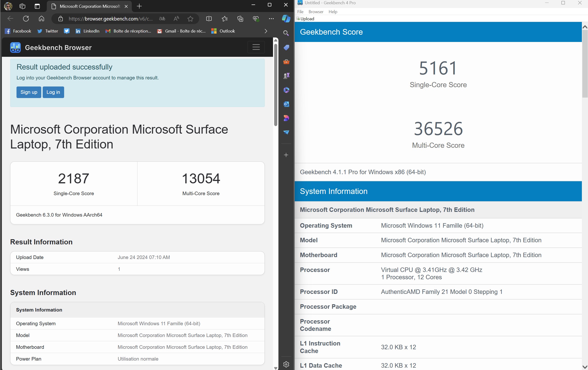The width and height of the screenshot is (588, 370).
Task: Open the Collections icon
Action: coord(240,19)
